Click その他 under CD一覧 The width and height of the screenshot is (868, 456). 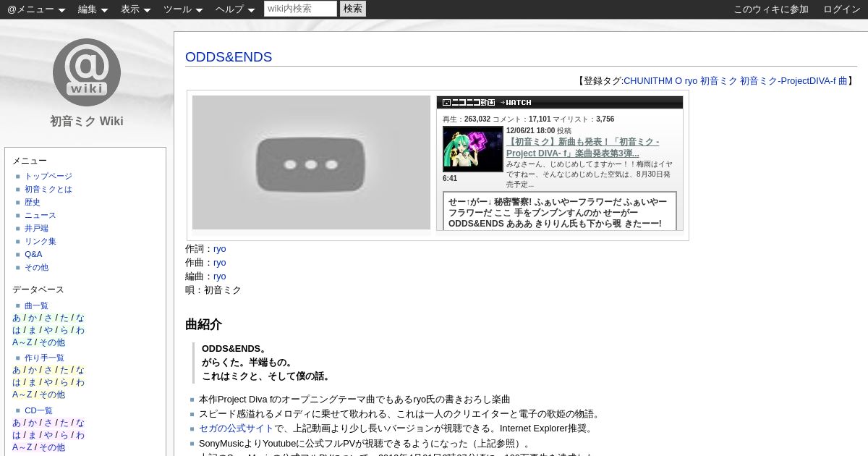[x=52, y=447]
